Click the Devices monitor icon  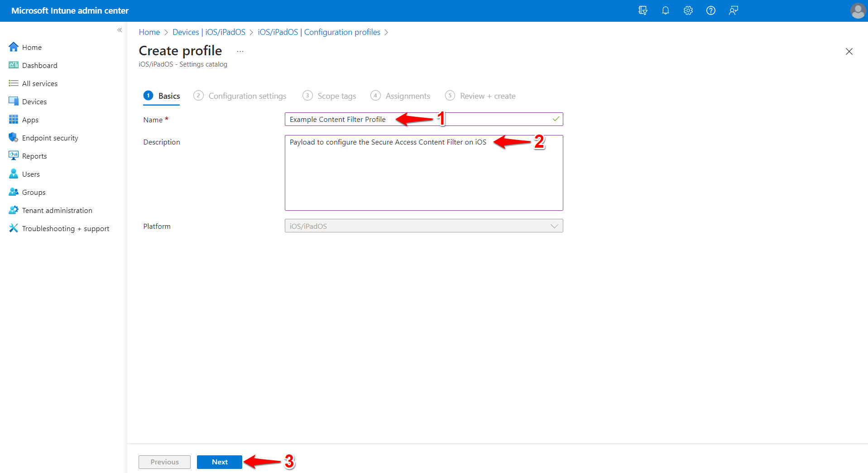point(14,101)
